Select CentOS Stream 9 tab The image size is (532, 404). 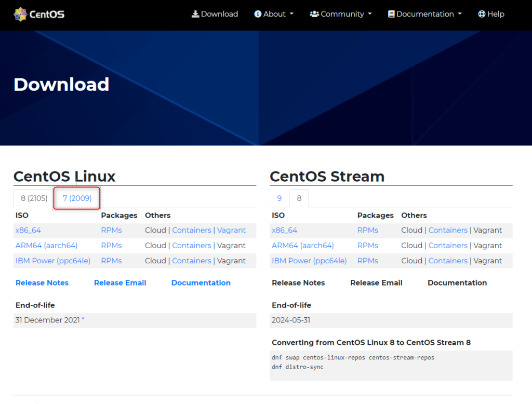tap(279, 198)
